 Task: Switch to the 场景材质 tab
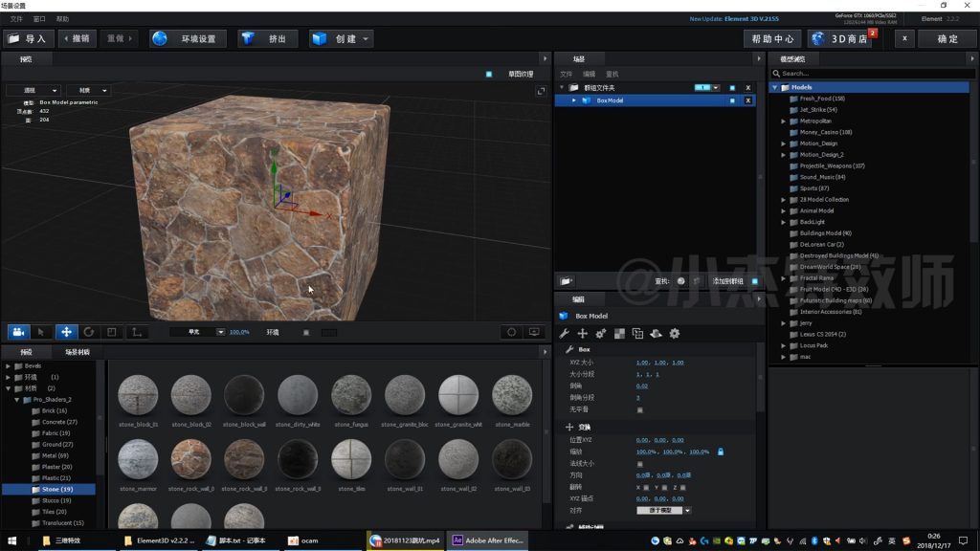(78, 352)
